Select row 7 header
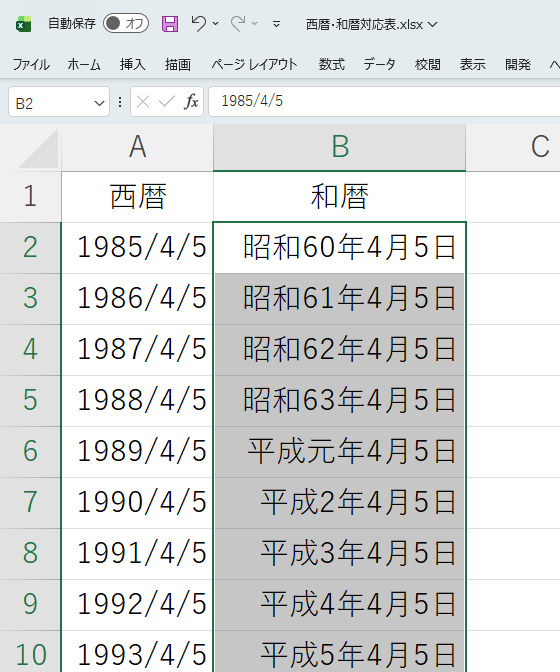 click(x=30, y=503)
